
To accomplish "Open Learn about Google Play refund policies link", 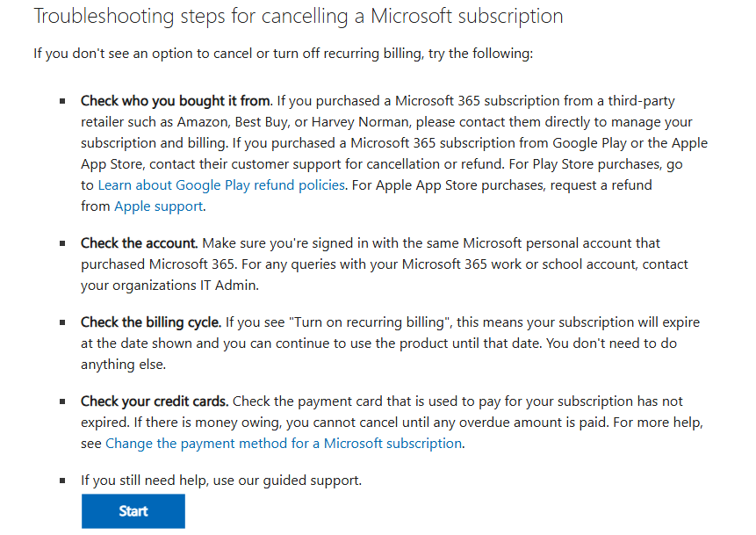I will pos(221,185).
